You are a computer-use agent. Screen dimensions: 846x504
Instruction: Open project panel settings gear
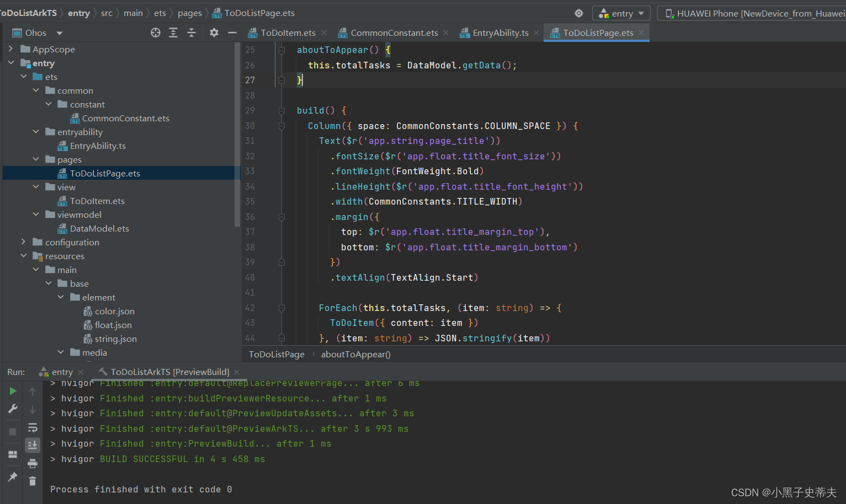[x=214, y=33]
